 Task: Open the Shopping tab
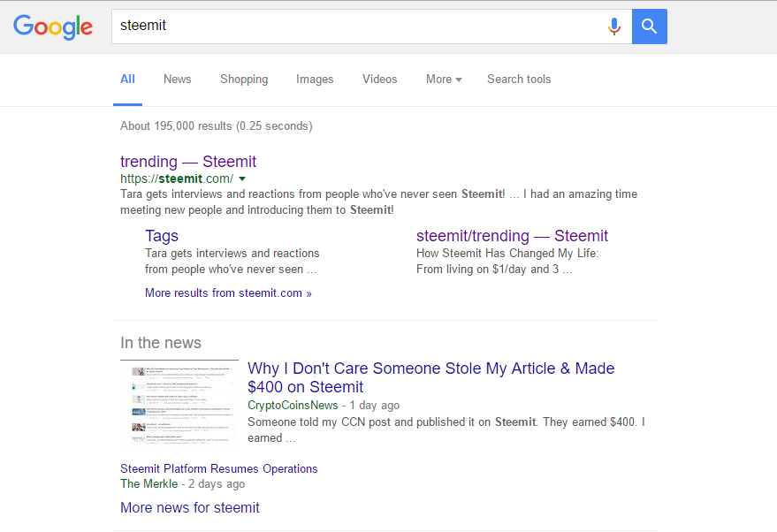pyautogui.click(x=244, y=80)
